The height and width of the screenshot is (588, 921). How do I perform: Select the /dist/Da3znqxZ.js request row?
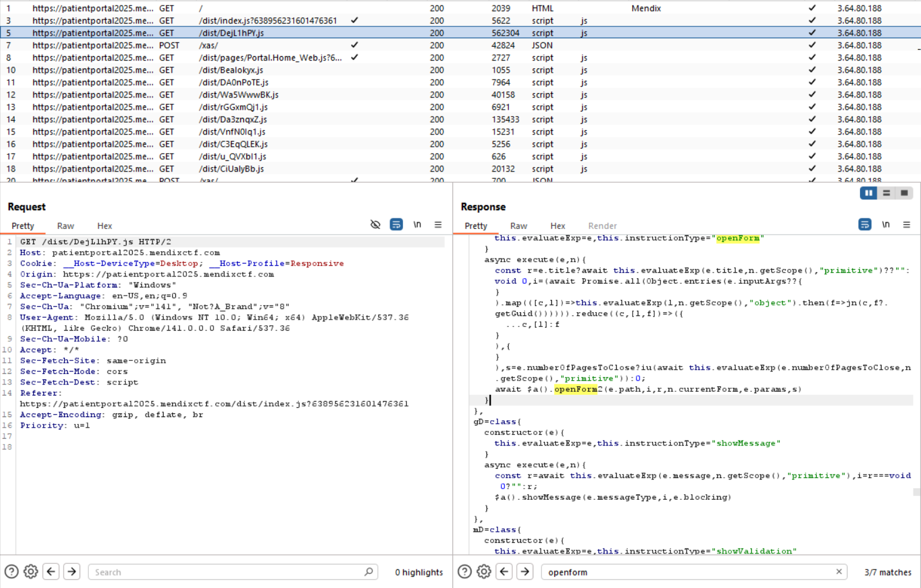(460, 119)
